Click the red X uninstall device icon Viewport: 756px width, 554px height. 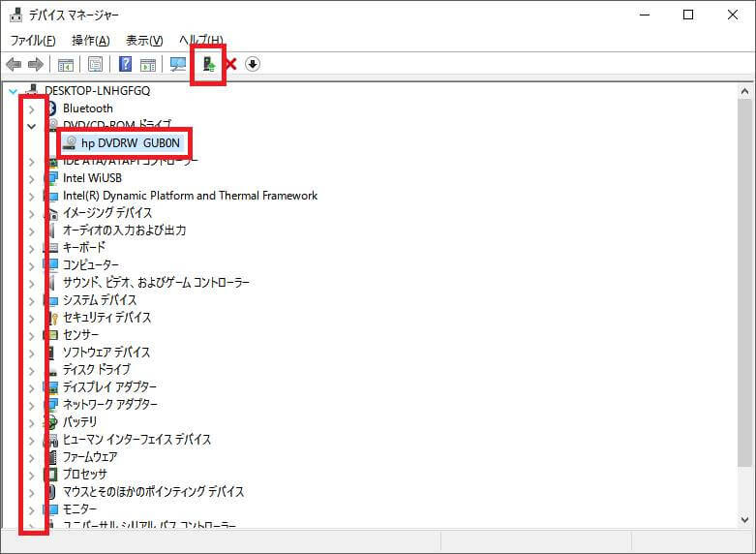(231, 64)
